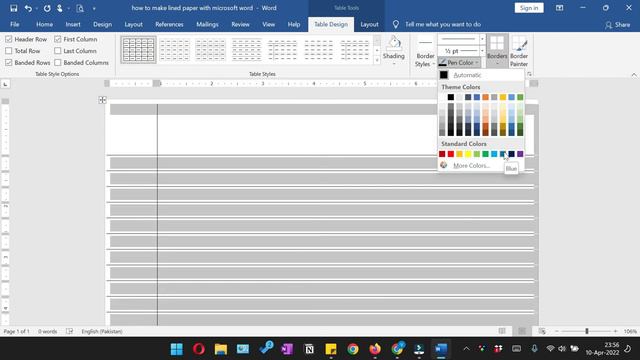This screenshot has height=360, width=640.
Task: Click the Sign in button
Action: pos(529,8)
